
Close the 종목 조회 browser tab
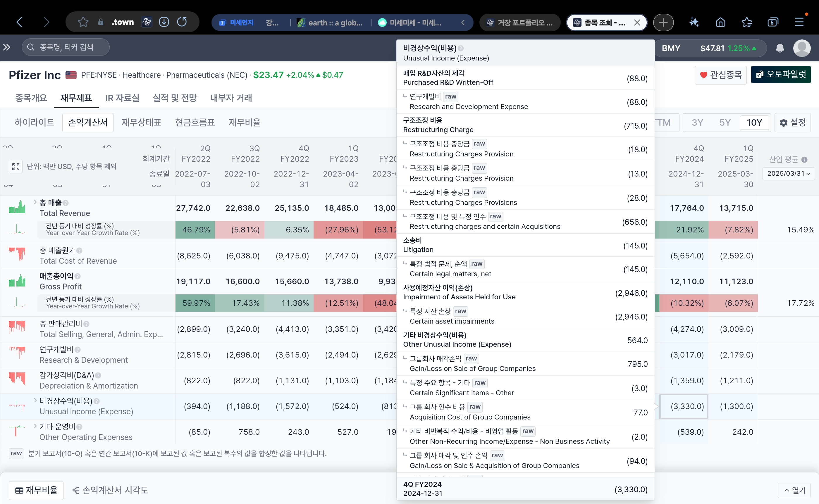click(x=637, y=23)
